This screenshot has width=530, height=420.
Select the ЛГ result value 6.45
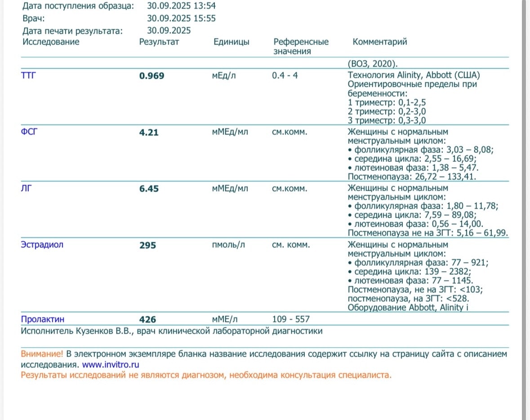coord(149,188)
